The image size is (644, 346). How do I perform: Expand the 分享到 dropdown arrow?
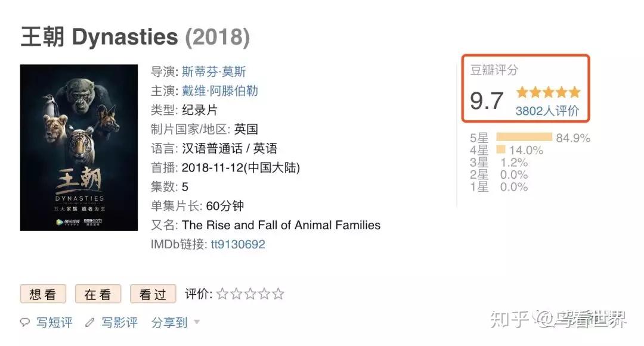coord(197,322)
